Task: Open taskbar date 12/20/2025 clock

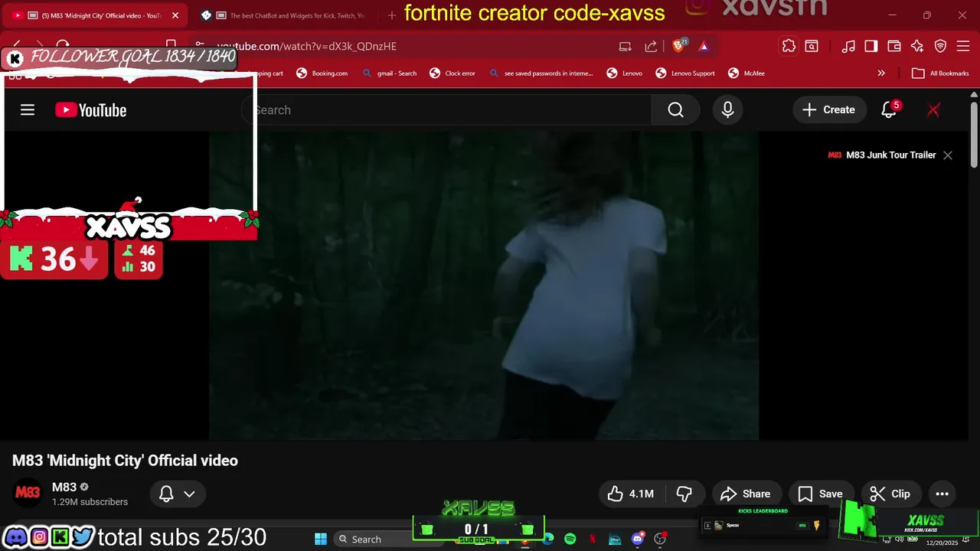Action: click(x=942, y=542)
